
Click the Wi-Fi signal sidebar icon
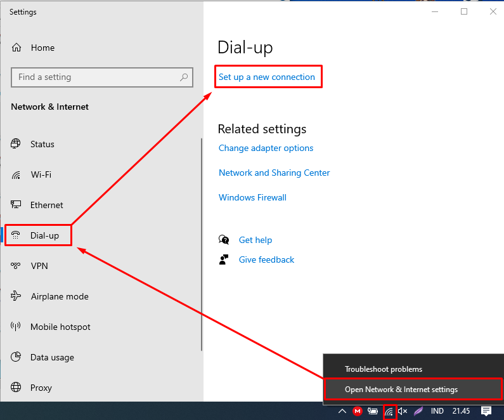point(16,174)
